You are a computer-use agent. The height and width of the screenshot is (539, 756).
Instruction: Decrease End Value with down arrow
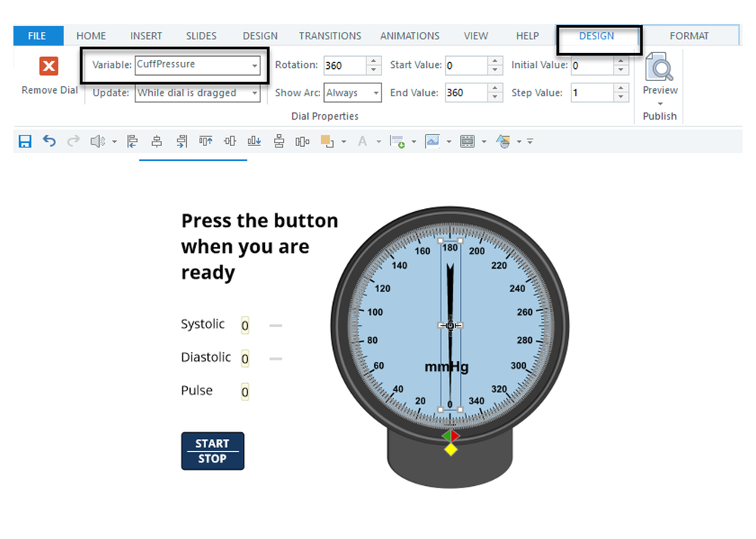click(x=495, y=98)
